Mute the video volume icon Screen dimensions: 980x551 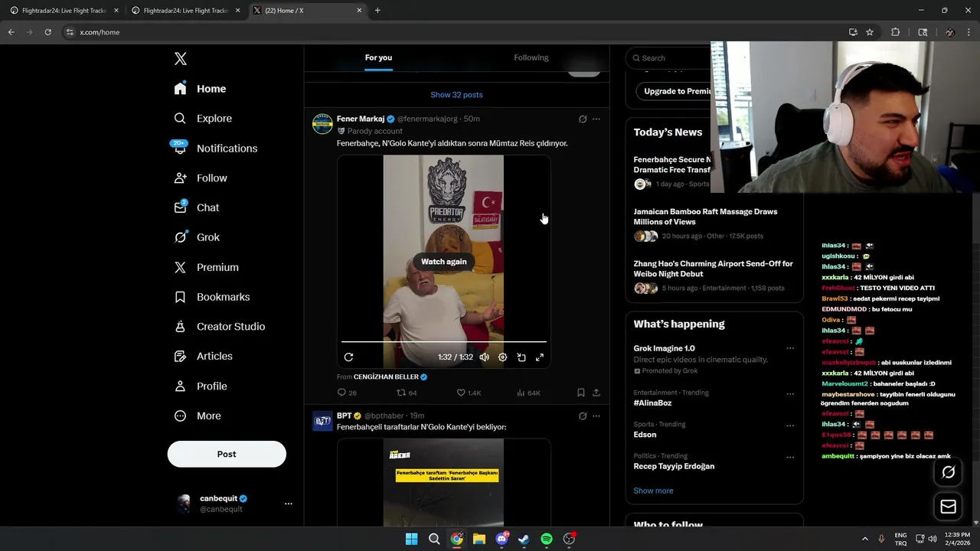pyautogui.click(x=485, y=357)
